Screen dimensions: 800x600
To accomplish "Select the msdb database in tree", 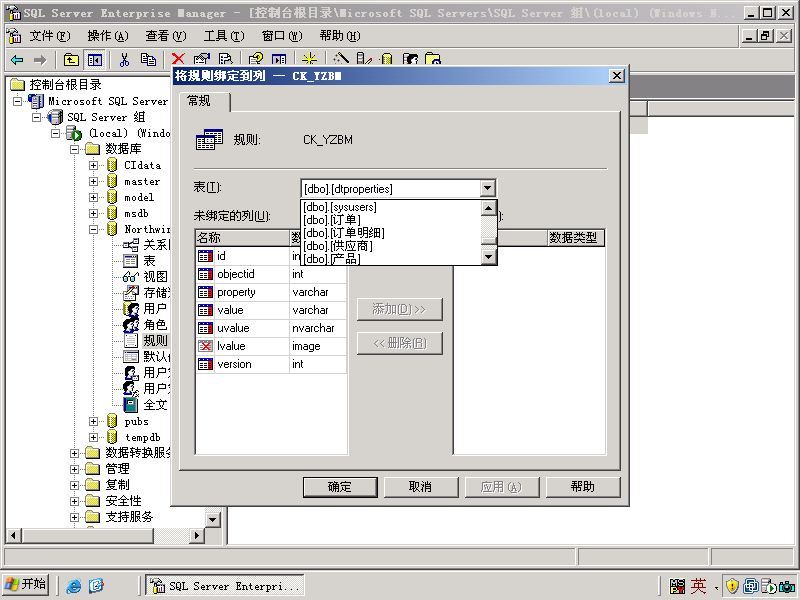I will click(x=136, y=213).
